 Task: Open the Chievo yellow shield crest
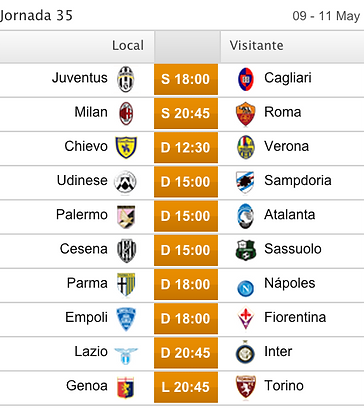pos(126,148)
